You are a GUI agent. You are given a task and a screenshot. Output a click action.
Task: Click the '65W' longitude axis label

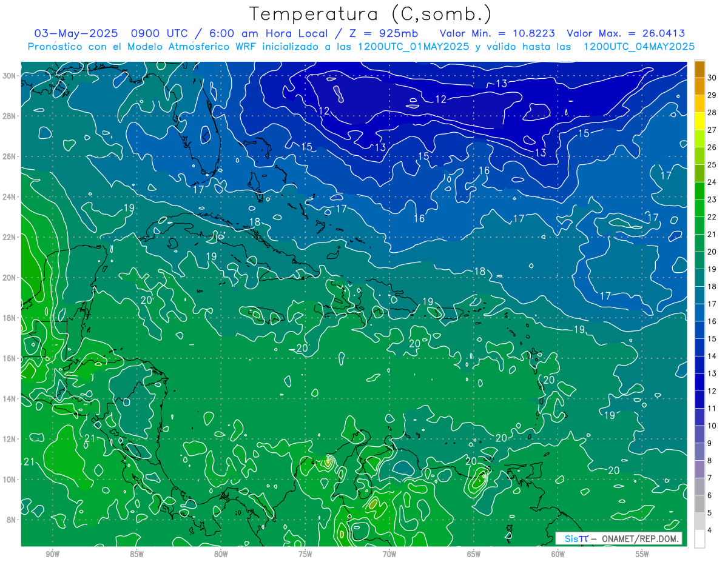474,554
